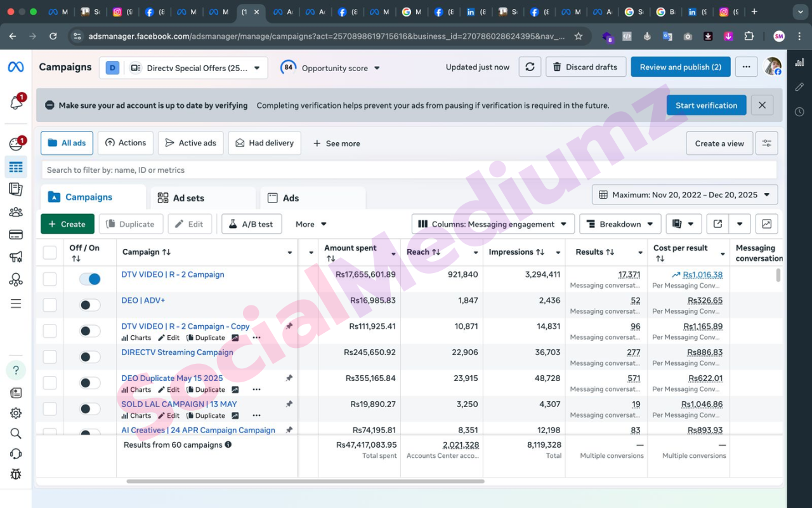Click the billing card icon in sidebar
The image size is (812, 508).
(x=16, y=235)
